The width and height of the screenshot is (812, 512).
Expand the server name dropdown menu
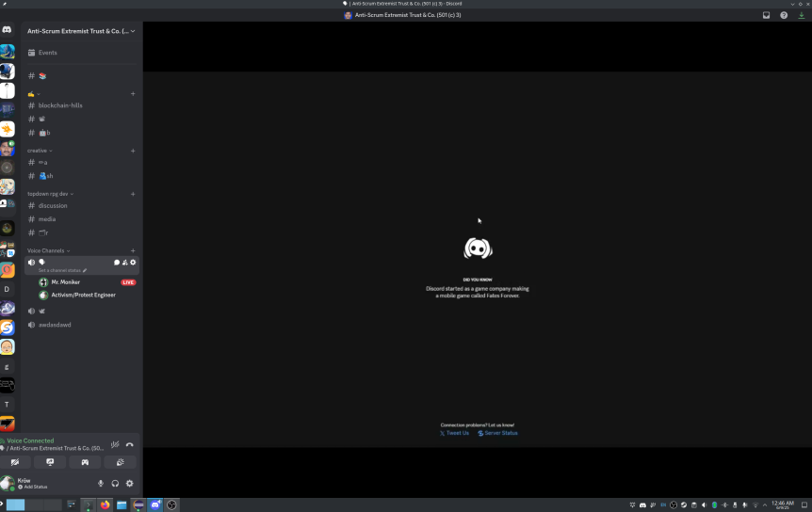(x=81, y=31)
